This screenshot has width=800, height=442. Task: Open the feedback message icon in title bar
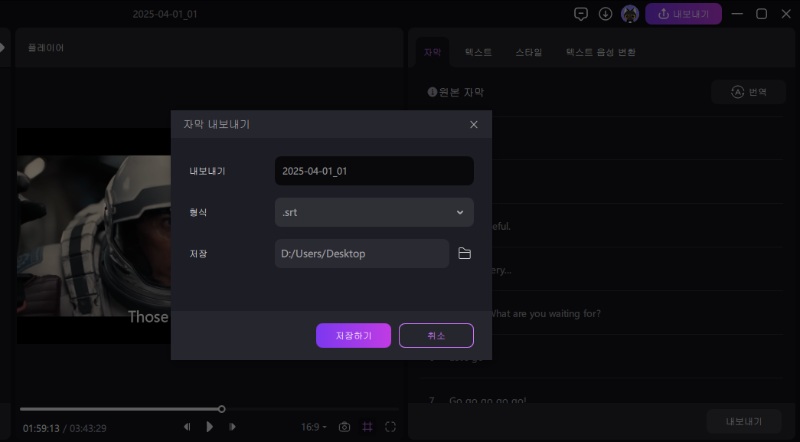click(x=581, y=14)
